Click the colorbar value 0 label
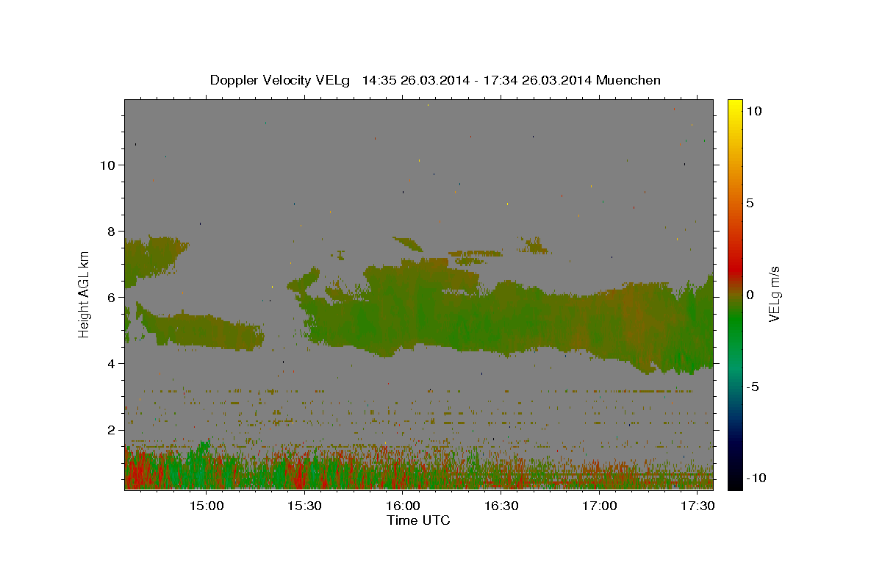The height and width of the screenshot is (588, 882). point(750,295)
